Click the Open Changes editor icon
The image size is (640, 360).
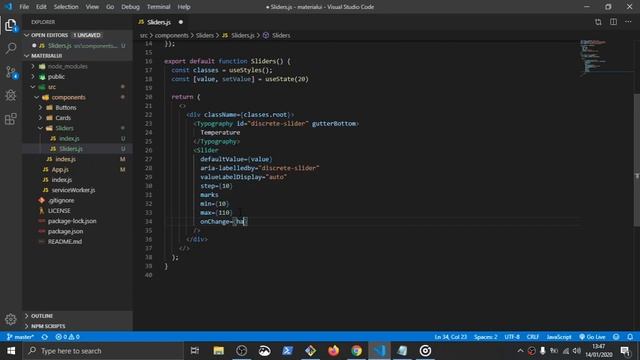coord(598,22)
